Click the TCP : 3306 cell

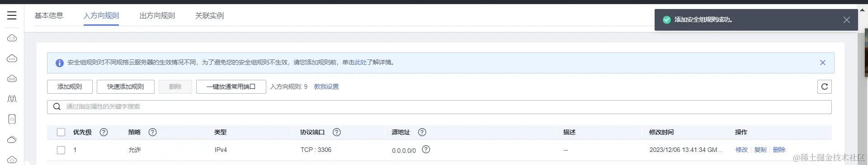(316, 150)
